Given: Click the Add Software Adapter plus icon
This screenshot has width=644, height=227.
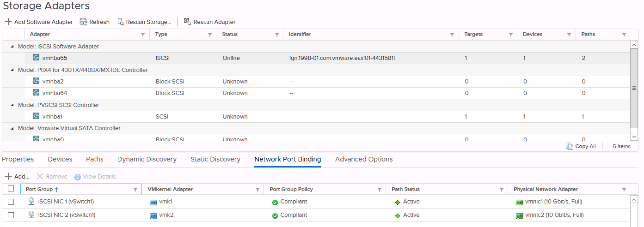Looking at the screenshot, I should tap(8, 22).
